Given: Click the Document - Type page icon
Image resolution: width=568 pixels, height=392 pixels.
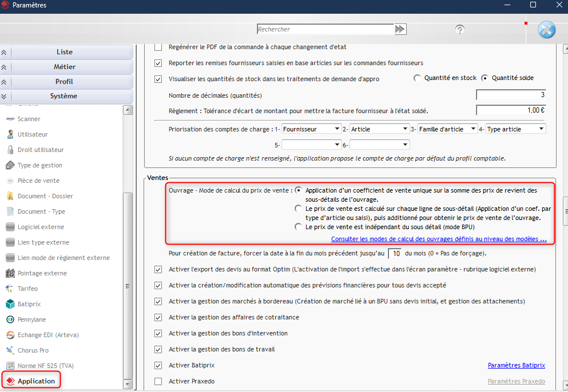Looking at the screenshot, I should click(x=10, y=211).
